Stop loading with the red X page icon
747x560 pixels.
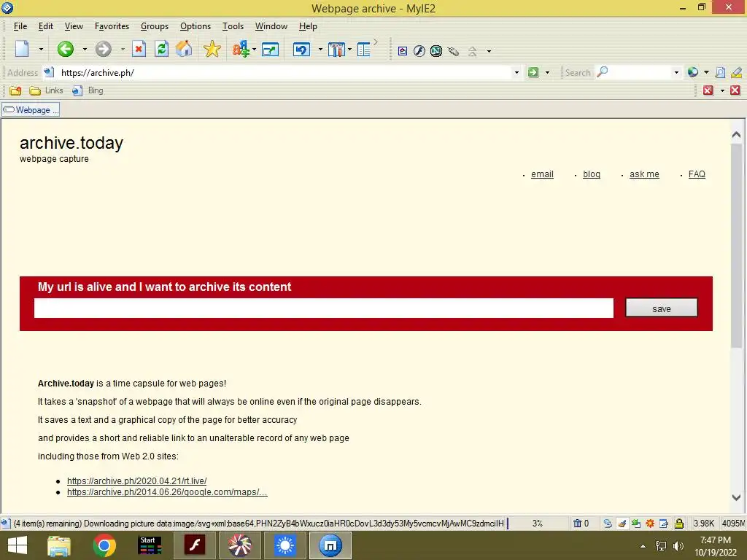139,49
